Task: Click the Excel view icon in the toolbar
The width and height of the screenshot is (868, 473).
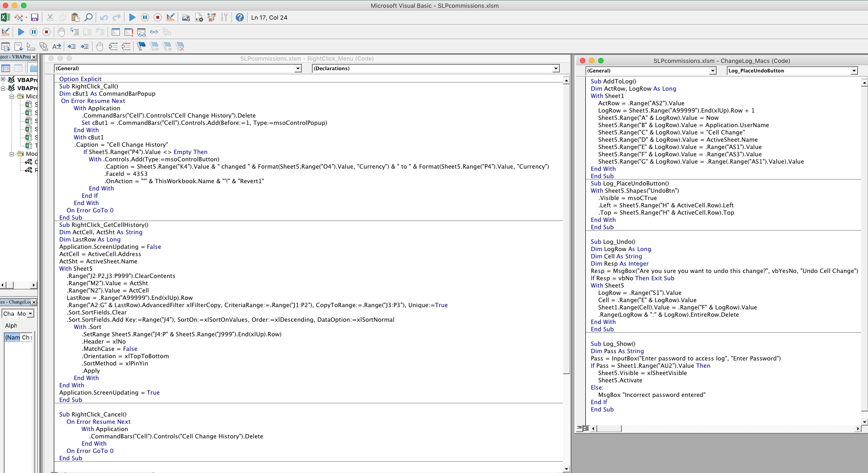Action: 5,17
